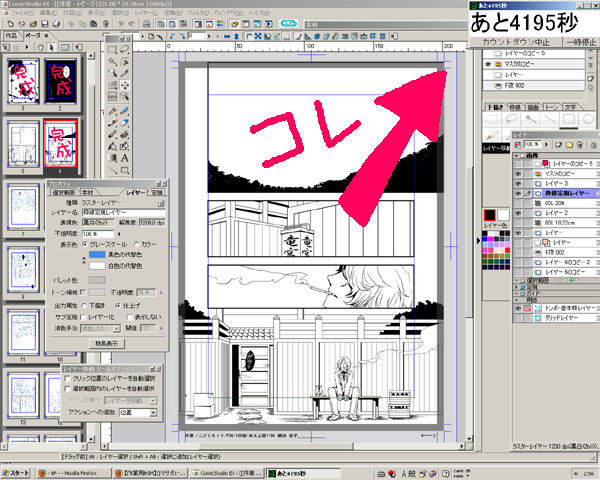600x480 pixels.
Task: Click 簡易表示 button
Action: (106, 344)
